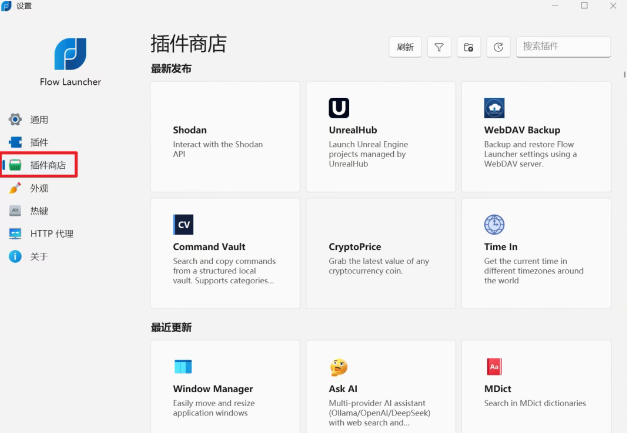627x433 pixels.
Task: Click the 最新发布 section heading
Action: [x=171, y=68]
